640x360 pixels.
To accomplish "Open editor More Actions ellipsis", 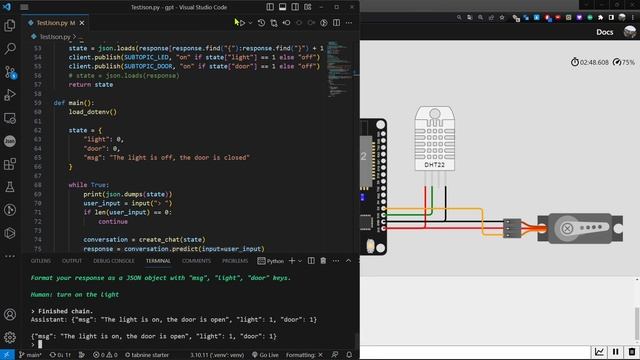I will 349,23.
